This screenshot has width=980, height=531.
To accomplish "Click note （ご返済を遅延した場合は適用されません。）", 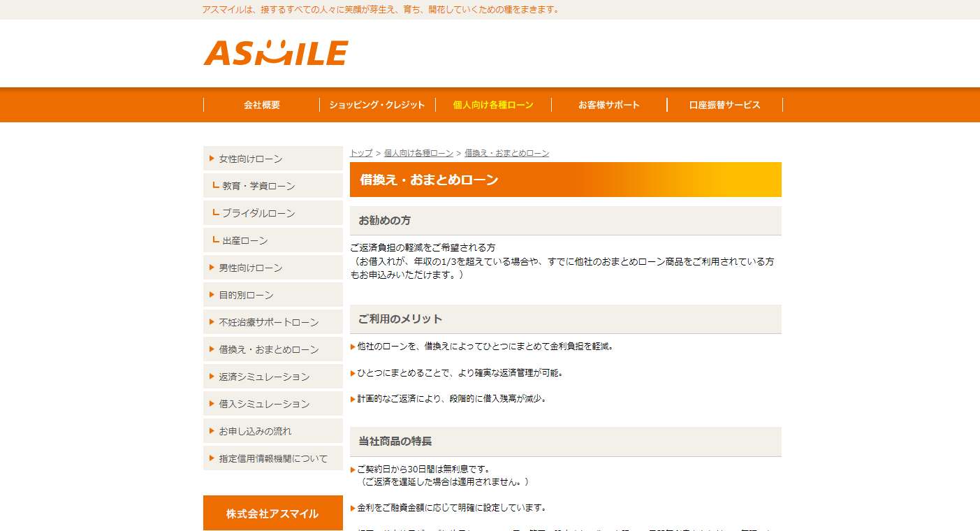I will [x=444, y=482].
